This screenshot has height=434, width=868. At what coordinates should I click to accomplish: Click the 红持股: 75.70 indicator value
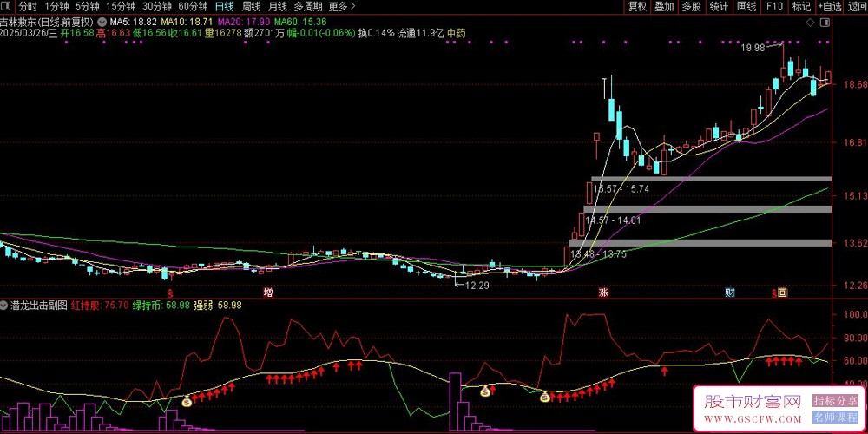tap(100, 305)
